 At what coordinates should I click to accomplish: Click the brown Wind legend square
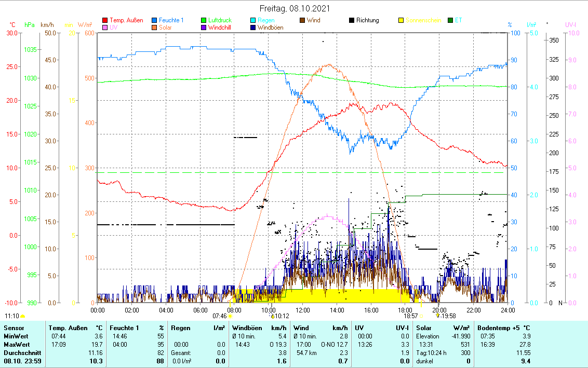pos(303,20)
